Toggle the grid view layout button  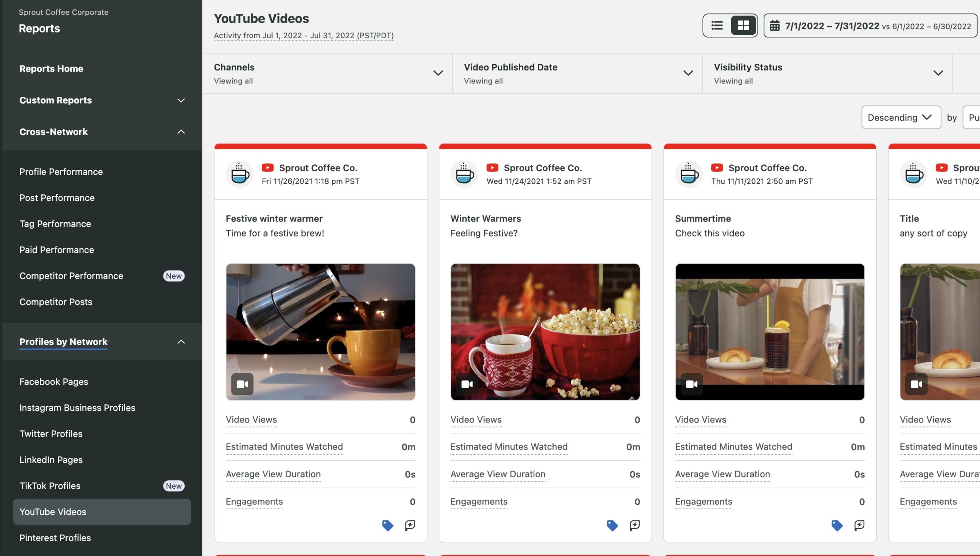point(743,25)
